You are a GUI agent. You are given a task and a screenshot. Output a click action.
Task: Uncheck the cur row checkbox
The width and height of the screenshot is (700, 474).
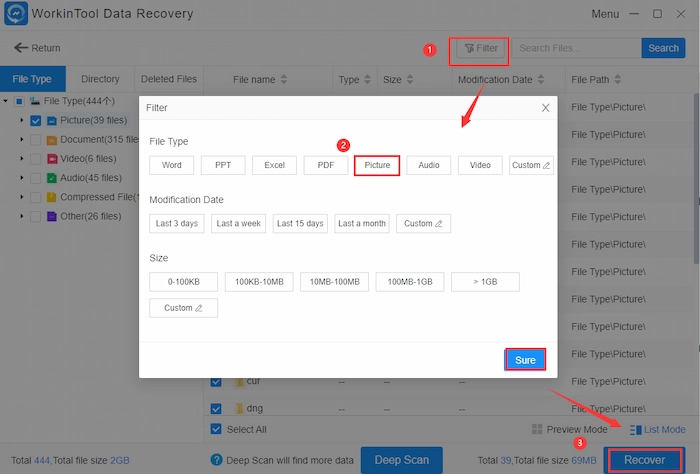(216, 382)
